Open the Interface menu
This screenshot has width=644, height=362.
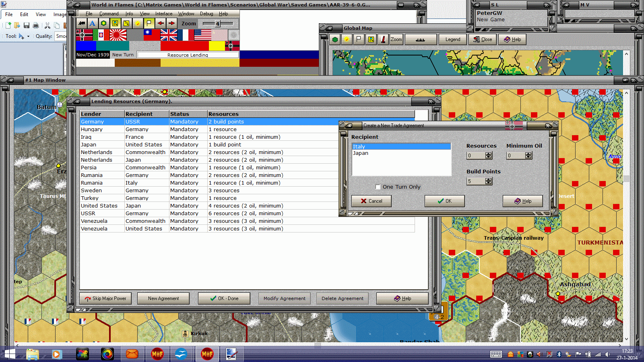164,14
